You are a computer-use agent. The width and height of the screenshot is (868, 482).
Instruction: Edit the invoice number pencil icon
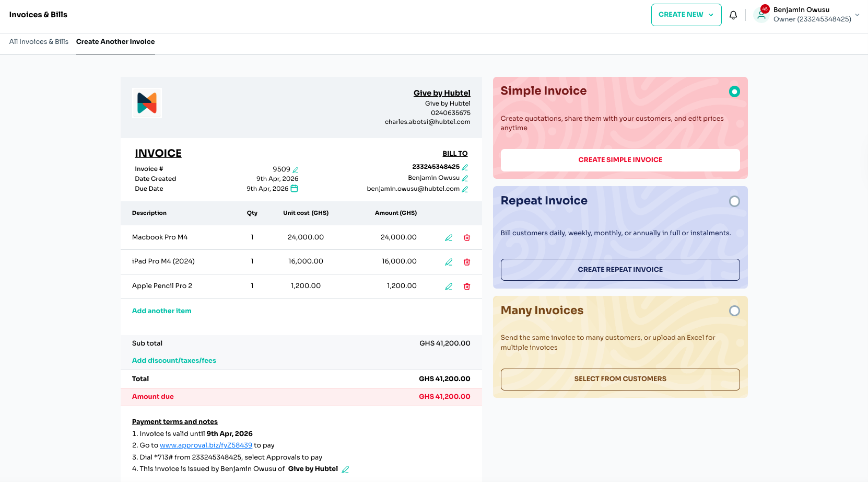pyautogui.click(x=296, y=170)
